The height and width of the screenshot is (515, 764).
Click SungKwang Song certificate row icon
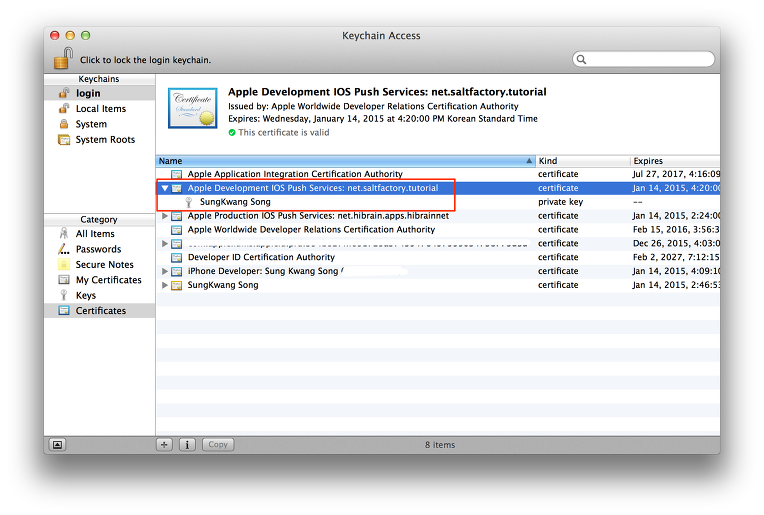pos(176,285)
